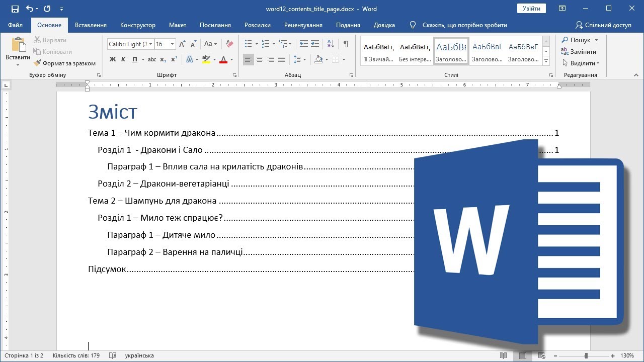
Task: Switch to the Вставлення ribbon tab
Action: [91, 25]
